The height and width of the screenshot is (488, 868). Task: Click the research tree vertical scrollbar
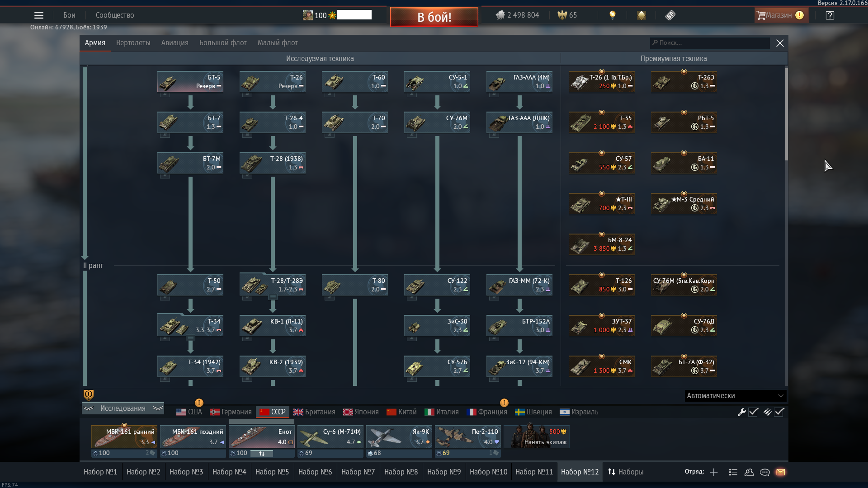coord(786,114)
